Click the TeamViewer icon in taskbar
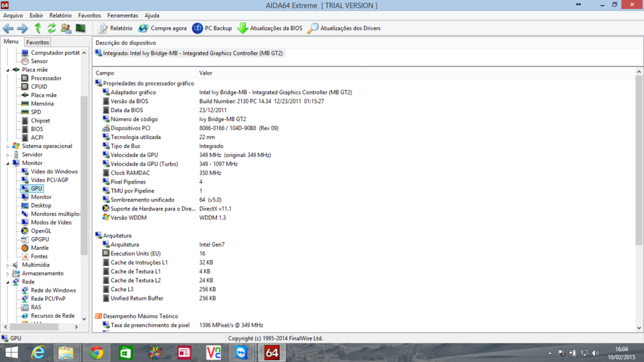 [x=241, y=352]
